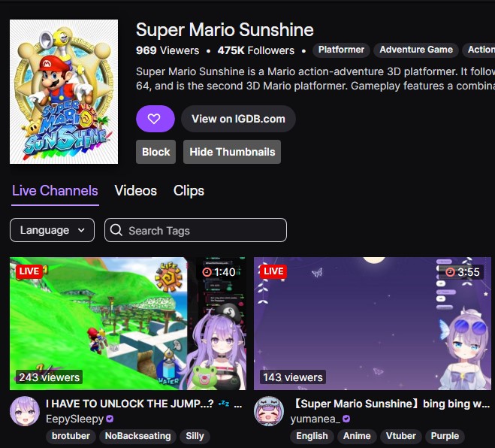This screenshot has height=448, width=495.
Task: Click Hide Thumbnails button
Action: coord(232,152)
